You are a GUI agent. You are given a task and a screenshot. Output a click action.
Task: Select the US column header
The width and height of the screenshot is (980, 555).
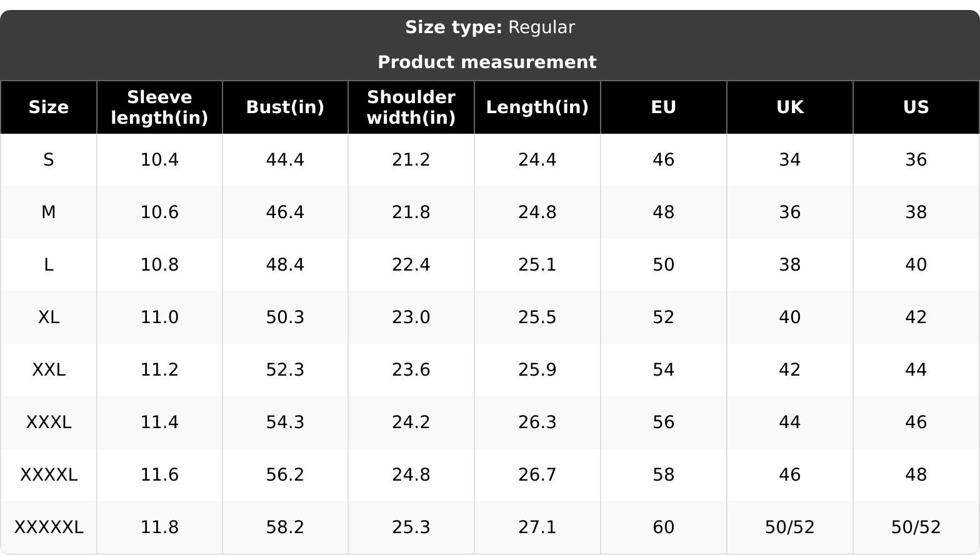916,107
